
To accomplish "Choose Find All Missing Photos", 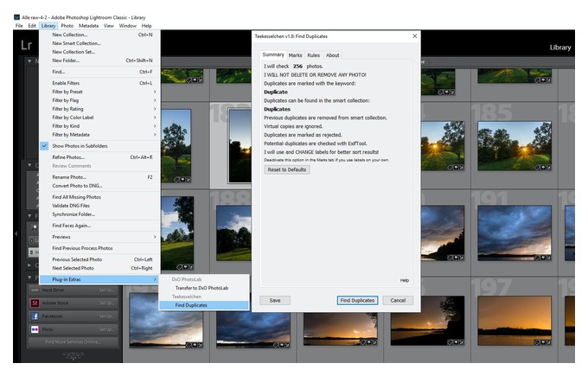I will [x=99, y=197].
